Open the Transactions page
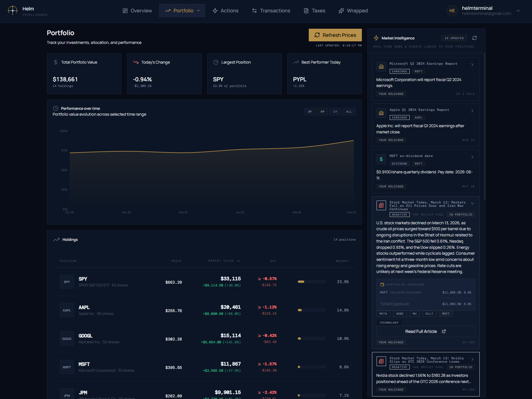Image resolution: width=532 pixels, height=399 pixels. tap(271, 11)
